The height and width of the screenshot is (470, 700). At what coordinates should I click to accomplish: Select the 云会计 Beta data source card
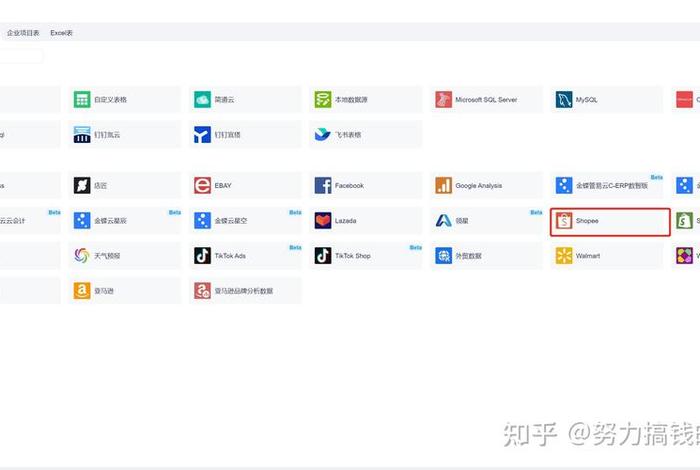pos(30,220)
